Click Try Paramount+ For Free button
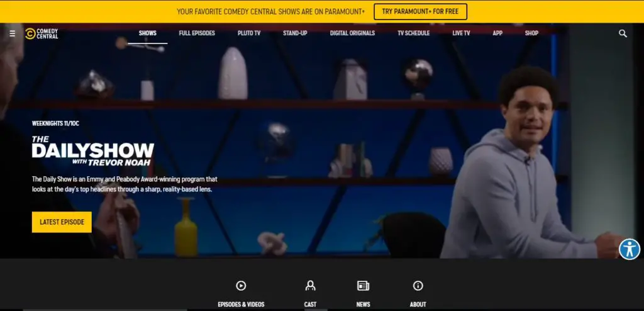This screenshot has height=311, width=644. point(420,11)
